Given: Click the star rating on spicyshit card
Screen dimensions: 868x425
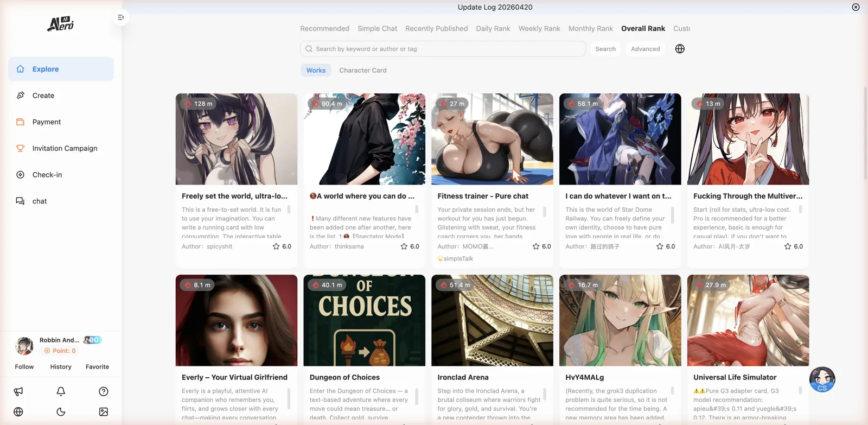Looking at the screenshot, I should (282, 246).
